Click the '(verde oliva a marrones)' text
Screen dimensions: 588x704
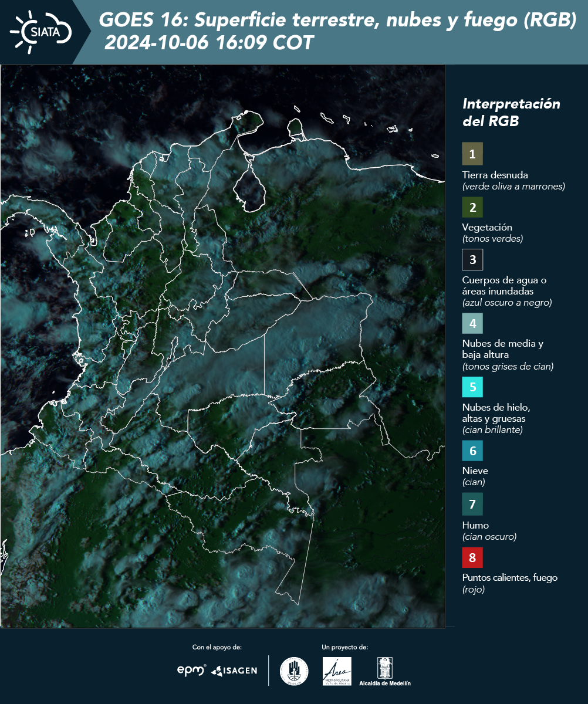tap(513, 187)
